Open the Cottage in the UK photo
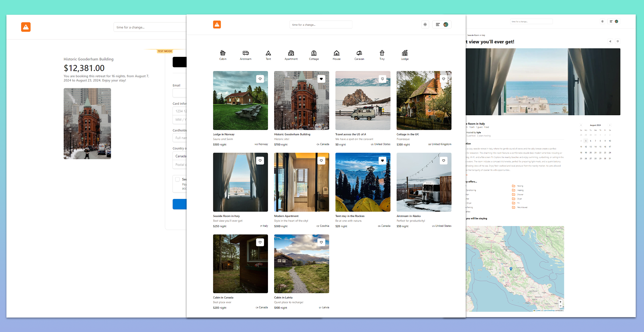Screen dimensions: 644x332 (424, 101)
